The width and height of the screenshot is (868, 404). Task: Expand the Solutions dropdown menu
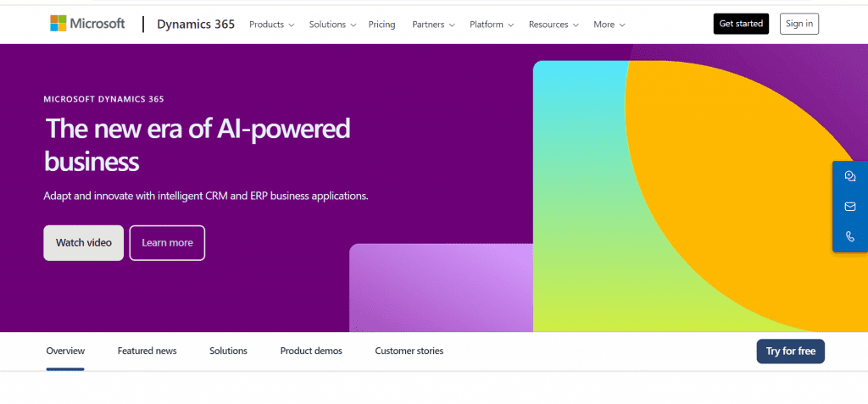coord(332,25)
